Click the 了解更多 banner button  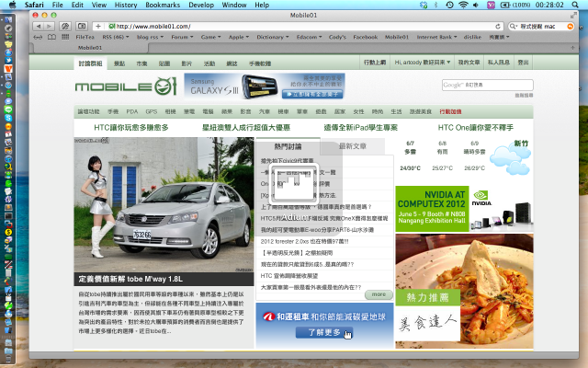click(x=324, y=332)
